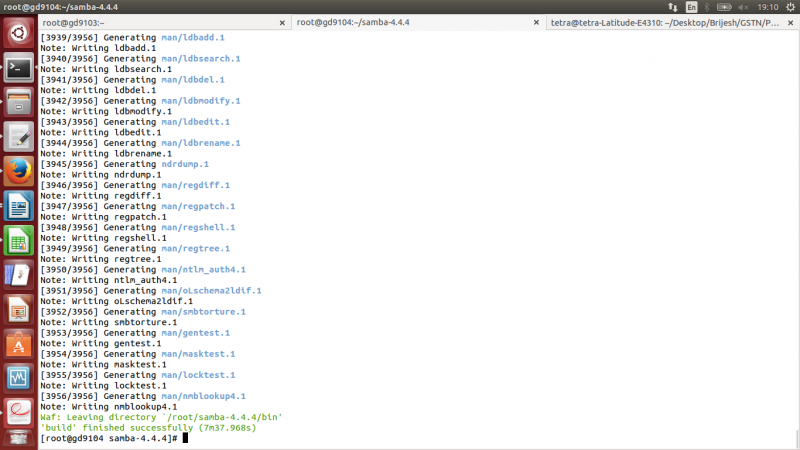
Task: Click 'build' finished successfully line
Action: (x=148, y=428)
